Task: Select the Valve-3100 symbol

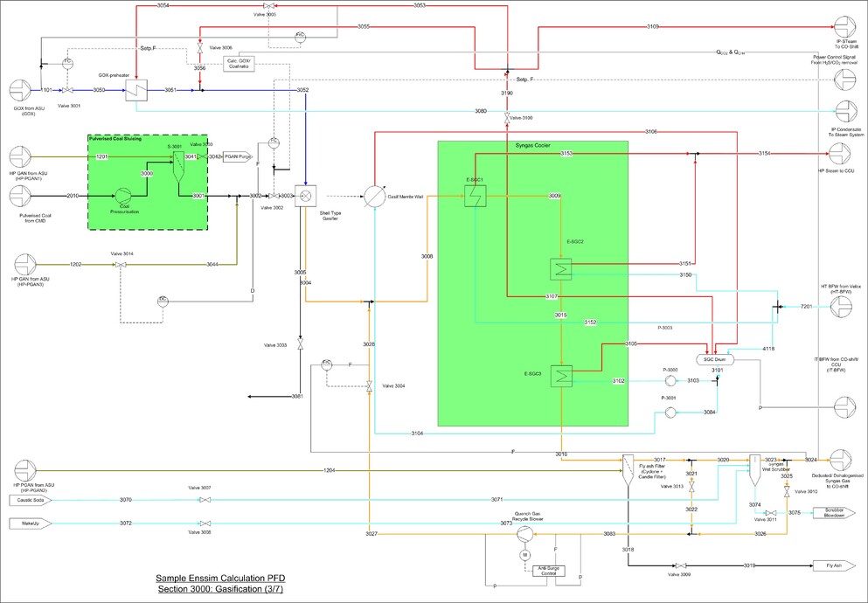Action: tap(506, 118)
